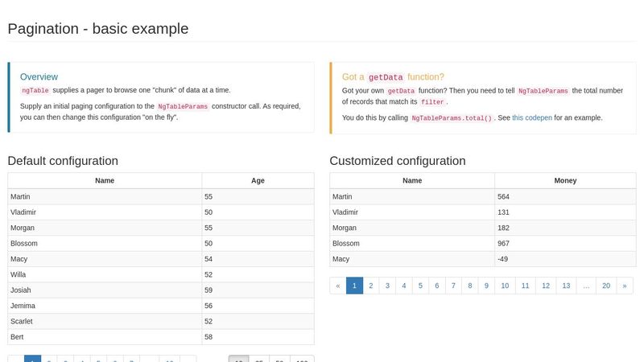Open page 7 of Customized table

[x=453, y=286]
